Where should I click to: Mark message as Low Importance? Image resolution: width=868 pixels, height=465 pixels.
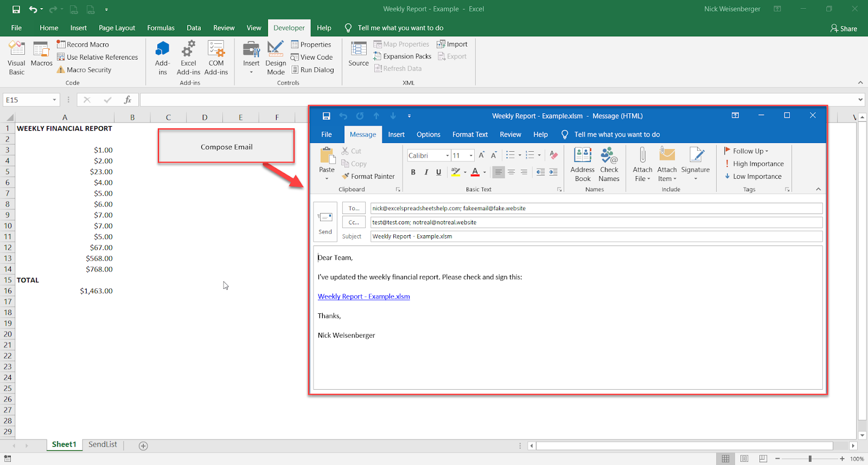[752, 176]
